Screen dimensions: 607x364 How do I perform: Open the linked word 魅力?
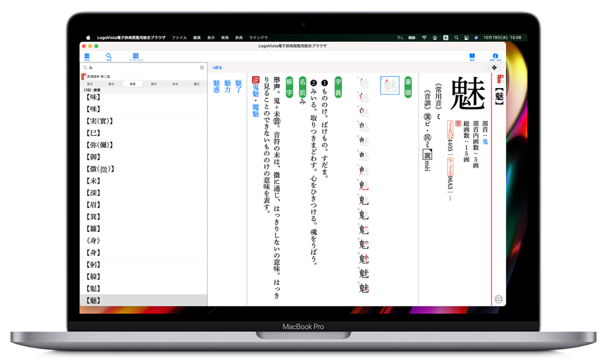228,86
